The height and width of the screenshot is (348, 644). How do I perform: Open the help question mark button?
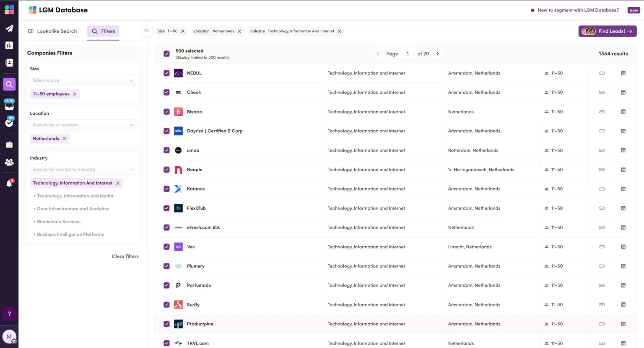[9, 314]
